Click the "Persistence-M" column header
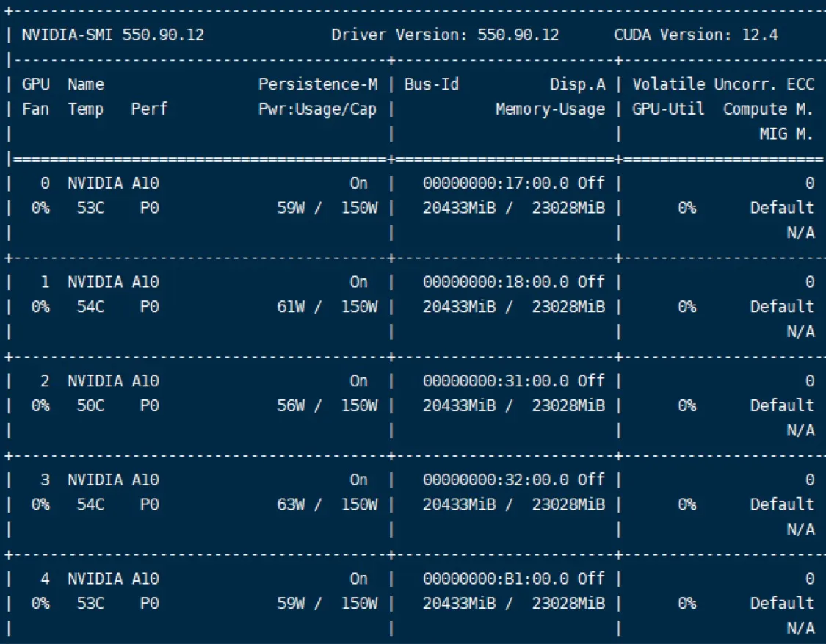Viewport: 826px width, 644px height. (318, 84)
